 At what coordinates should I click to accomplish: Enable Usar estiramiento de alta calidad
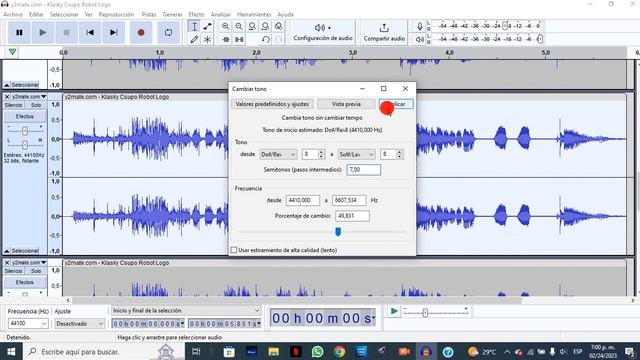tap(234, 250)
